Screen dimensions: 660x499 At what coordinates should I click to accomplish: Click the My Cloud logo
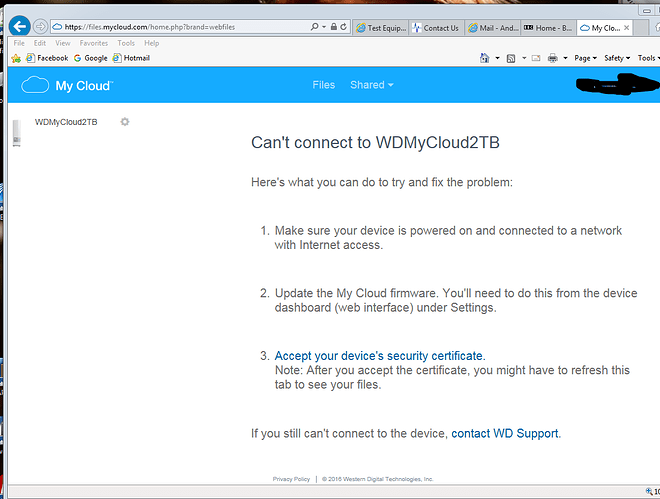click(x=67, y=85)
